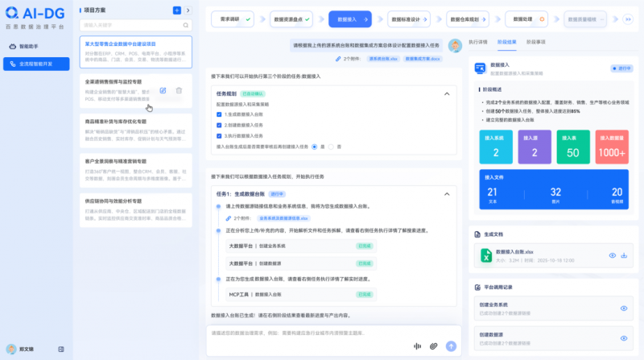Switch to the 执行详情 tab
Image resolution: width=644 pixels, height=360 pixels.
pyautogui.click(x=478, y=42)
